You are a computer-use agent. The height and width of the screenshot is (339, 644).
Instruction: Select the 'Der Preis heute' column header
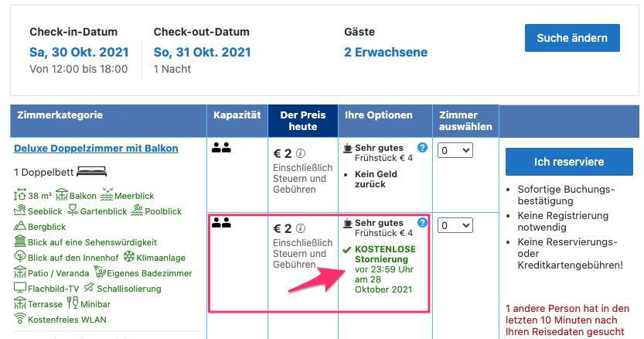click(x=303, y=121)
